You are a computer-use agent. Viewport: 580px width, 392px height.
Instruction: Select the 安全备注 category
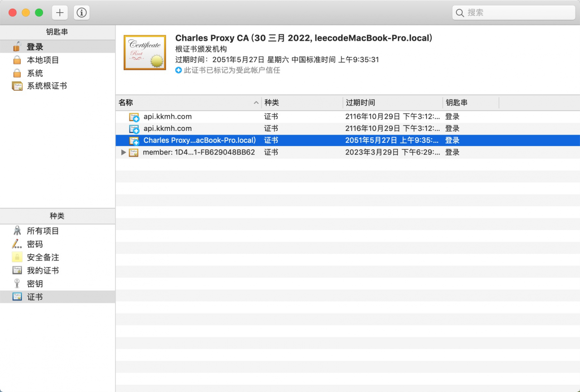coord(58,257)
